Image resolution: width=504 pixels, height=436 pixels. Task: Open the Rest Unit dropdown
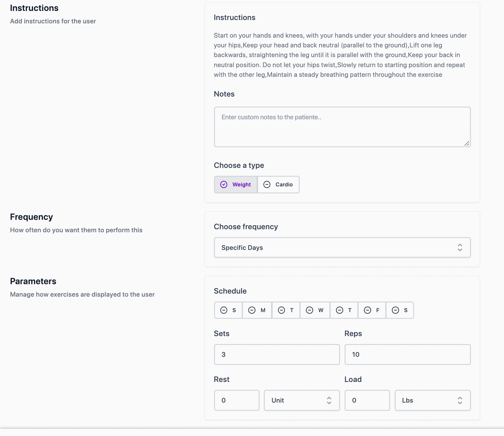click(302, 400)
